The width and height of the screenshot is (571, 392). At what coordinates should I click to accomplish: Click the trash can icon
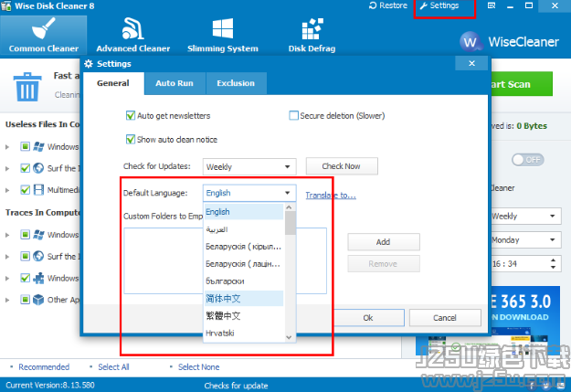pyautogui.click(x=26, y=86)
